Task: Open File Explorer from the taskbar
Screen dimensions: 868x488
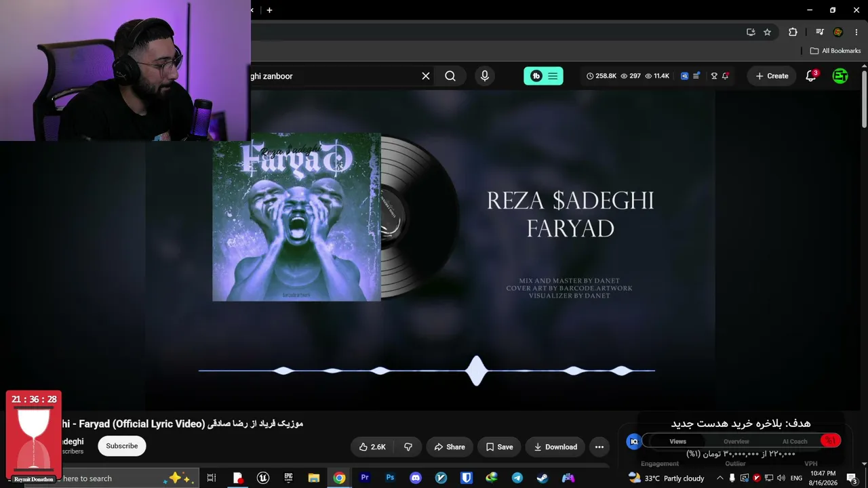Action: click(313, 478)
